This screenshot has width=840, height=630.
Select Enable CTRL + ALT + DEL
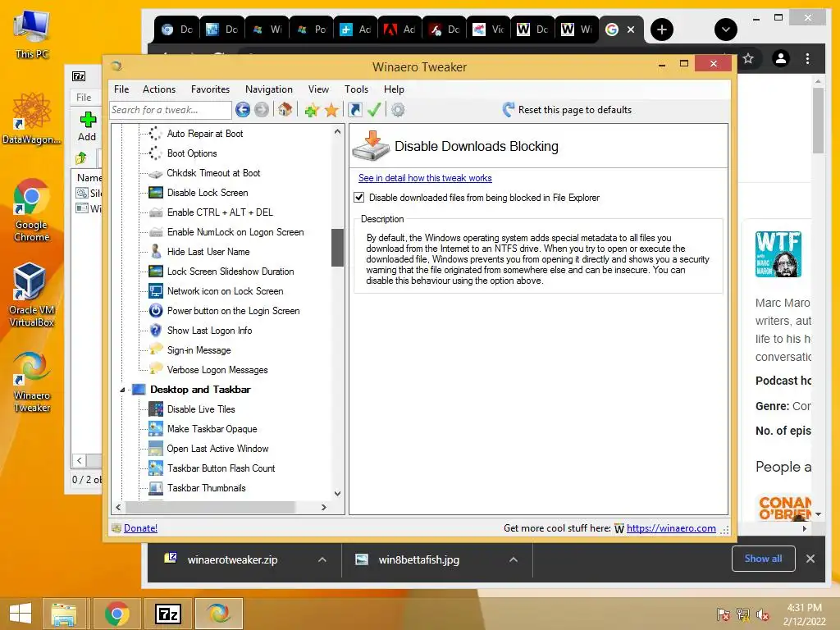[x=220, y=212]
